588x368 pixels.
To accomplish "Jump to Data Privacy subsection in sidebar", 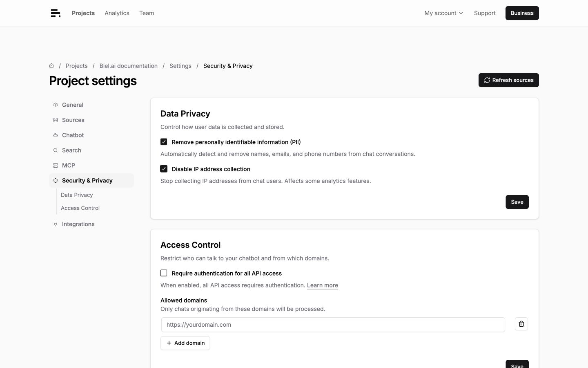I will [77, 195].
